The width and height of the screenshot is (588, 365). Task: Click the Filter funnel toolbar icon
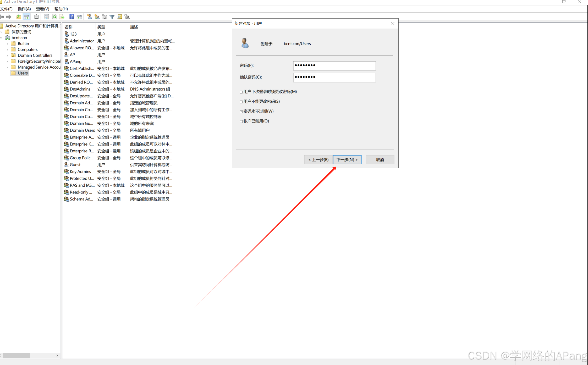coord(112,17)
